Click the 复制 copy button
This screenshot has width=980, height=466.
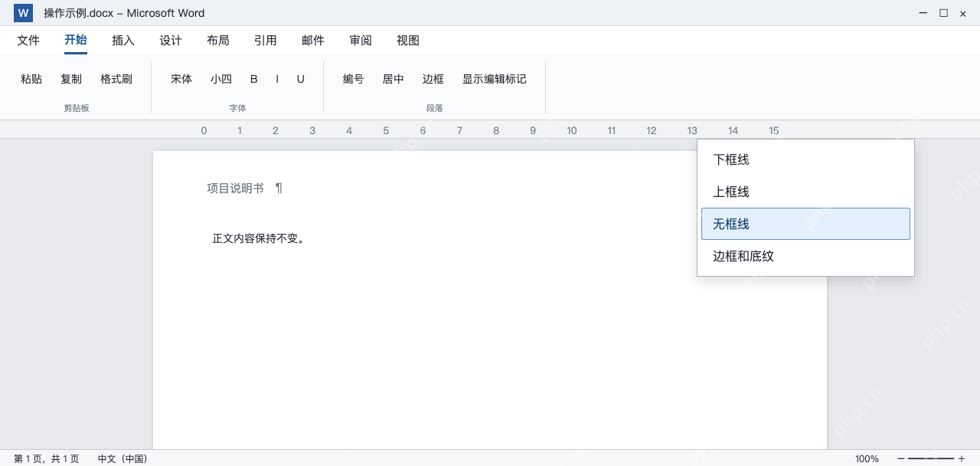(x=71, y=79)
